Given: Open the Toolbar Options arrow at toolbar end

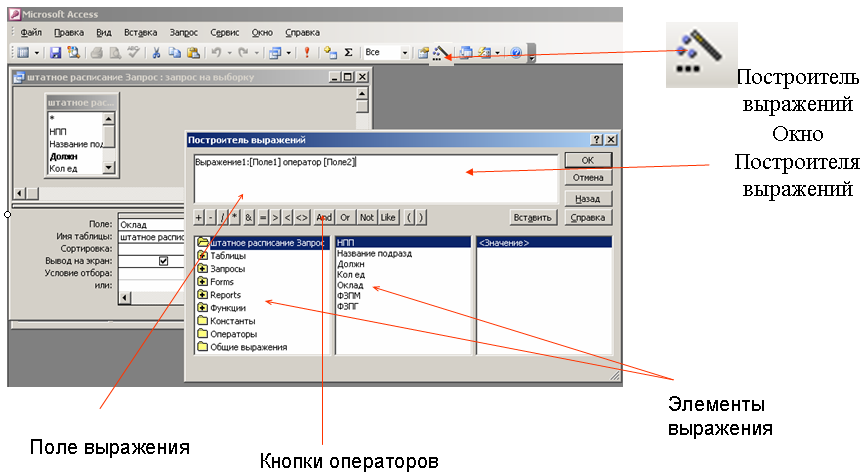Looking at the screenshot, I should pyautogui.click(x=531, y=53).
